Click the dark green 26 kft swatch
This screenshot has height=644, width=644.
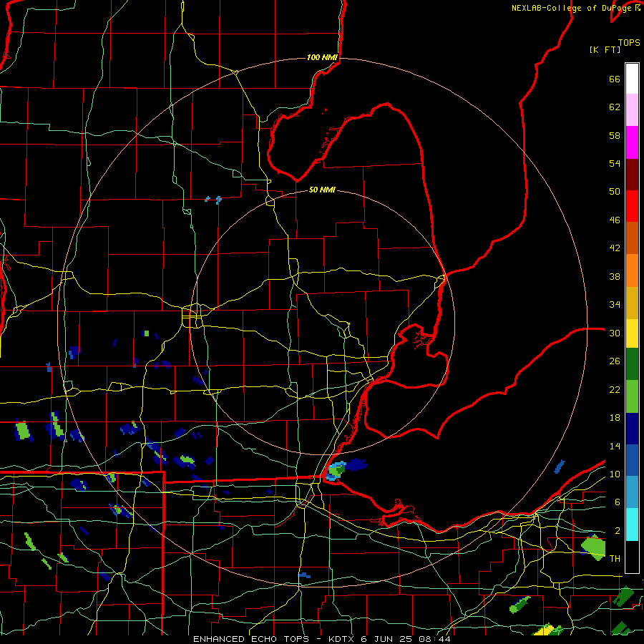[x=632, y=364]
